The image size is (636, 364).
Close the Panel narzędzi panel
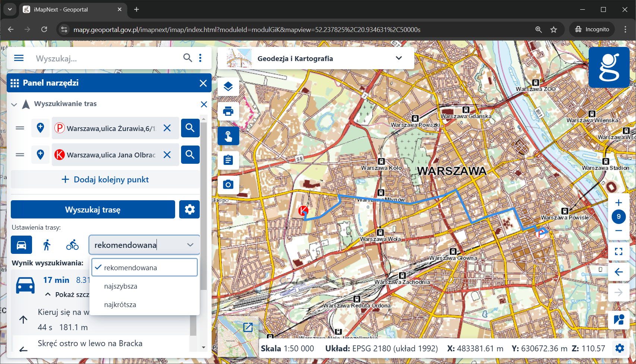203,83
